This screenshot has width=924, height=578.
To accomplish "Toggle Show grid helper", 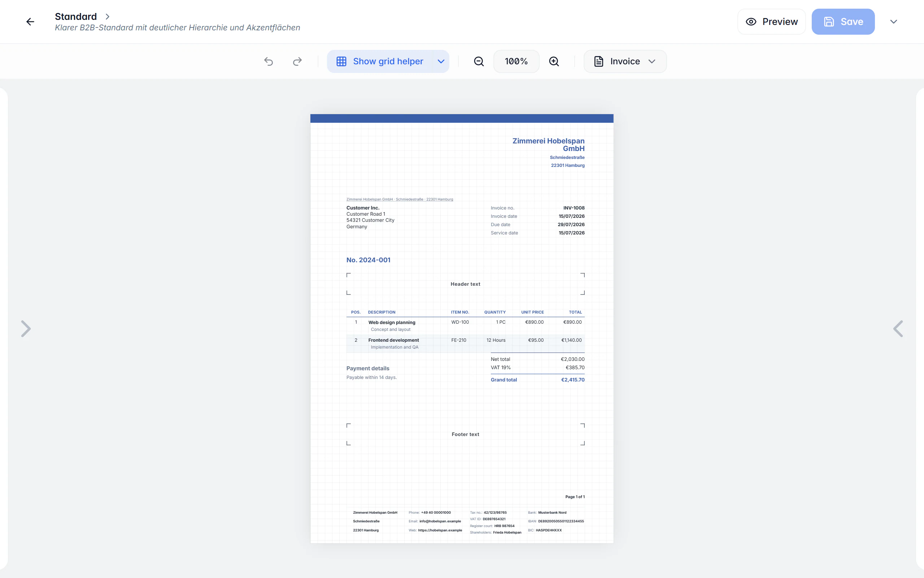I will [380, 61].
